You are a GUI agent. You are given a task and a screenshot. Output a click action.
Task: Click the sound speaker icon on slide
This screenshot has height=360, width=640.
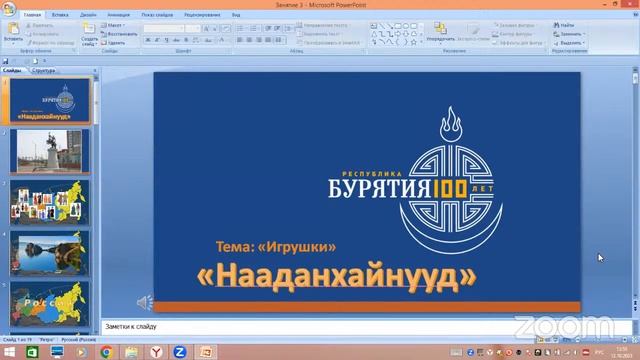144,302
